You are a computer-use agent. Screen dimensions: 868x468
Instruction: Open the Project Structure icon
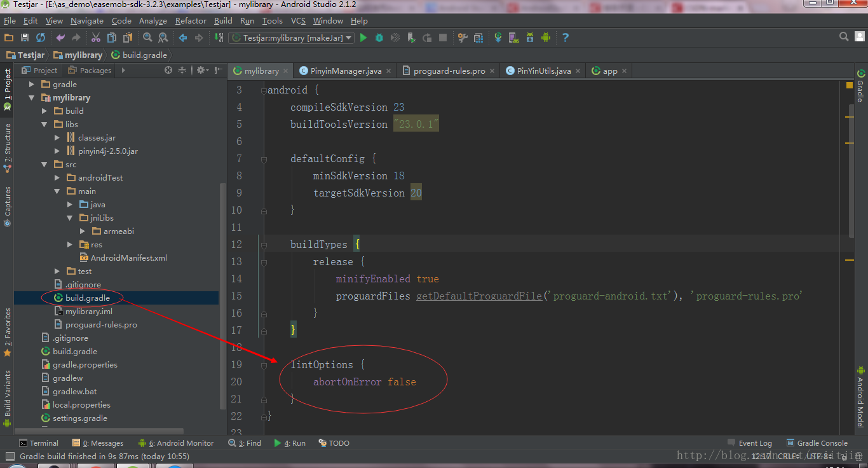tap(478, 38)
